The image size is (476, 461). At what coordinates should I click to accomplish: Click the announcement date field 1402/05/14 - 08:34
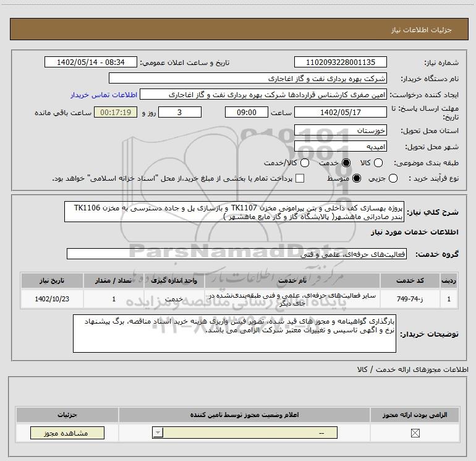point(91,62)
